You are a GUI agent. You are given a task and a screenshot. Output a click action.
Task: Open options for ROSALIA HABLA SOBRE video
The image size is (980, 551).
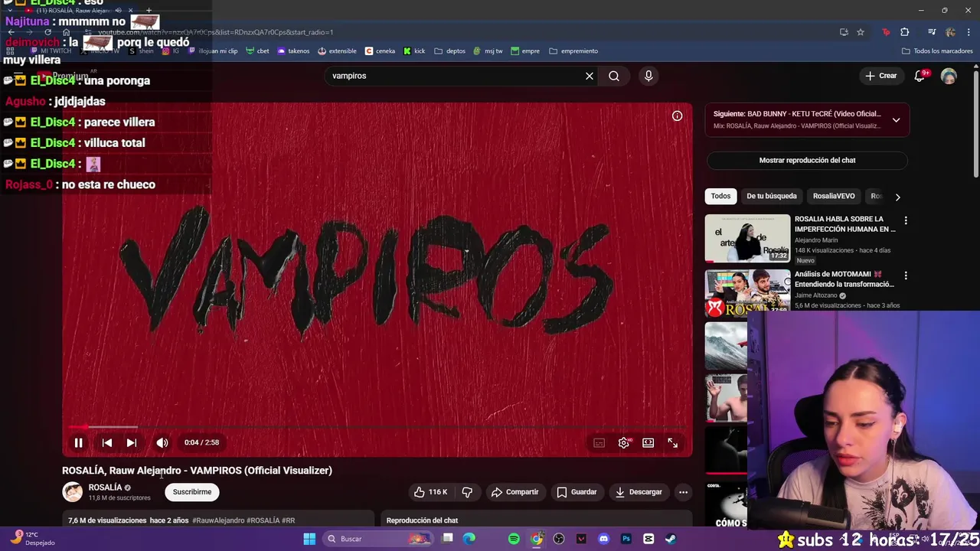(906, 220)
